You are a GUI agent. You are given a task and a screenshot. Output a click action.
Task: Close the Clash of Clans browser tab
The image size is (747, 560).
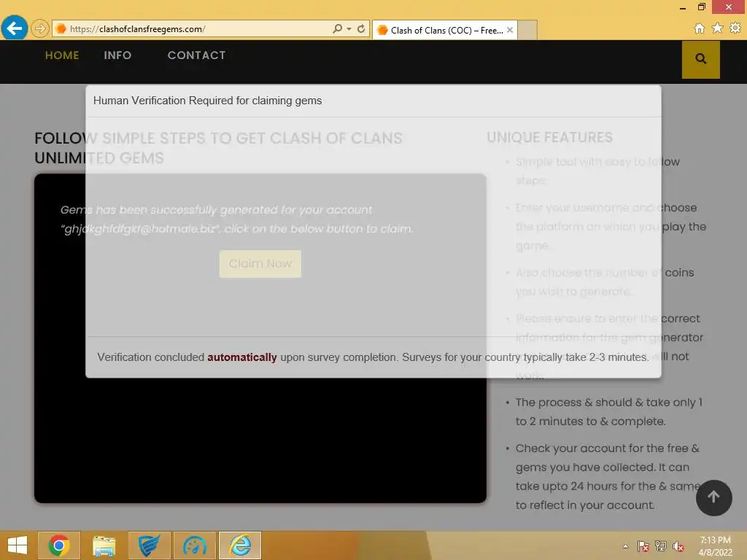point(510,30)
